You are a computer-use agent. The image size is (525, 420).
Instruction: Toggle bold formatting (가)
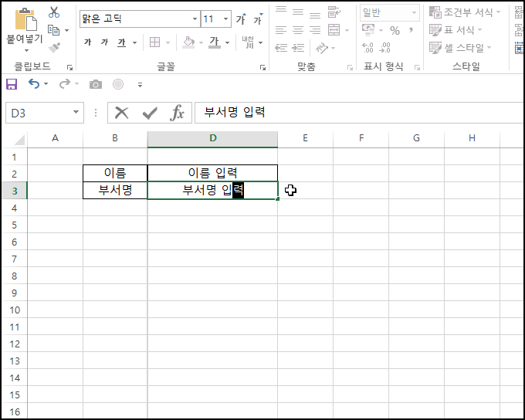(88, 42)
